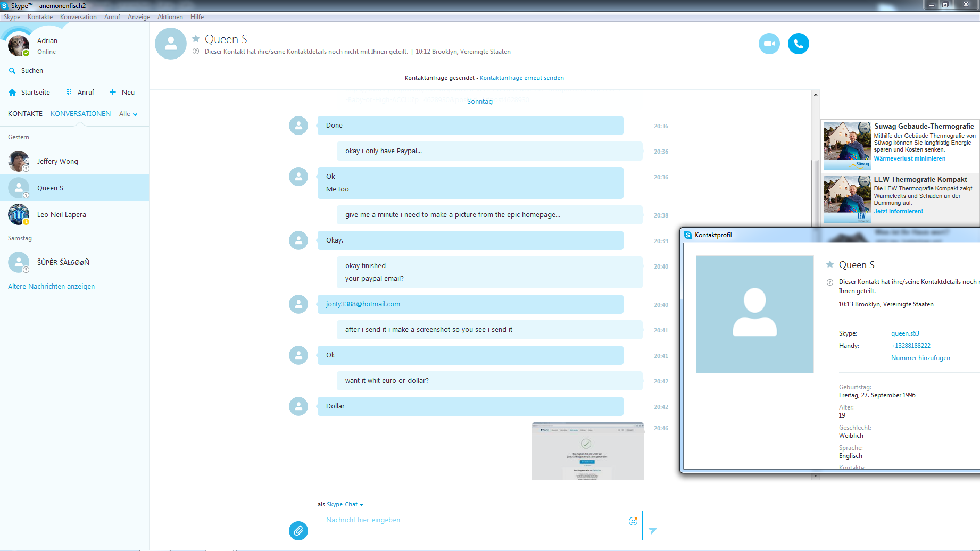Image resolution: width=980 pixels, height=551 pixels.
Task: Toggle favorite star next to Queen S header
Action: click(196, 38)
